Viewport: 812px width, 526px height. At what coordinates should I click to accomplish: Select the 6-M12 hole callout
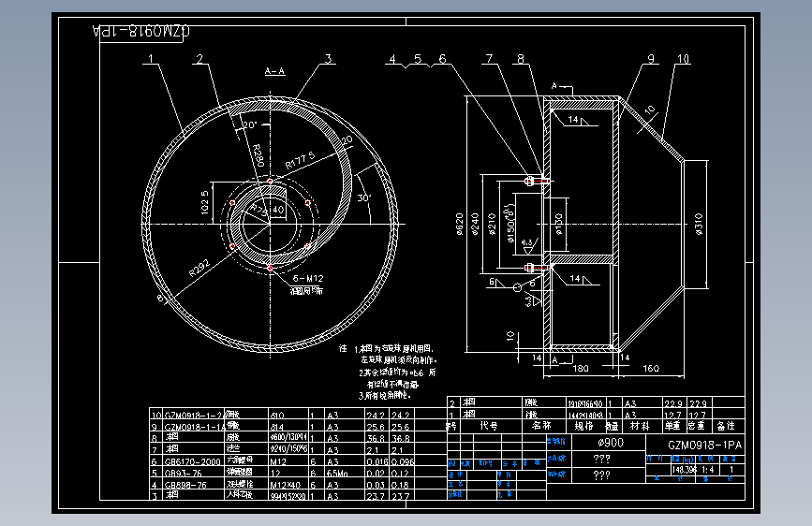coord(307,278)
